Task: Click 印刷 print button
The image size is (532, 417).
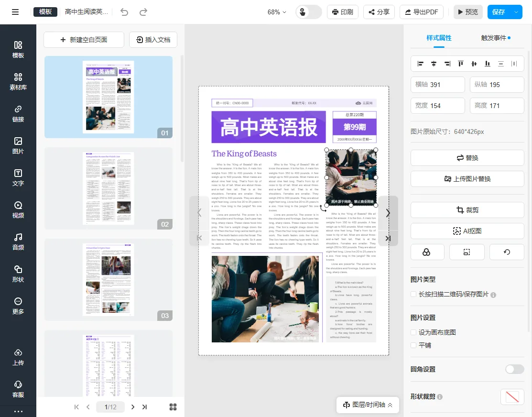Action: click(343, 12)
